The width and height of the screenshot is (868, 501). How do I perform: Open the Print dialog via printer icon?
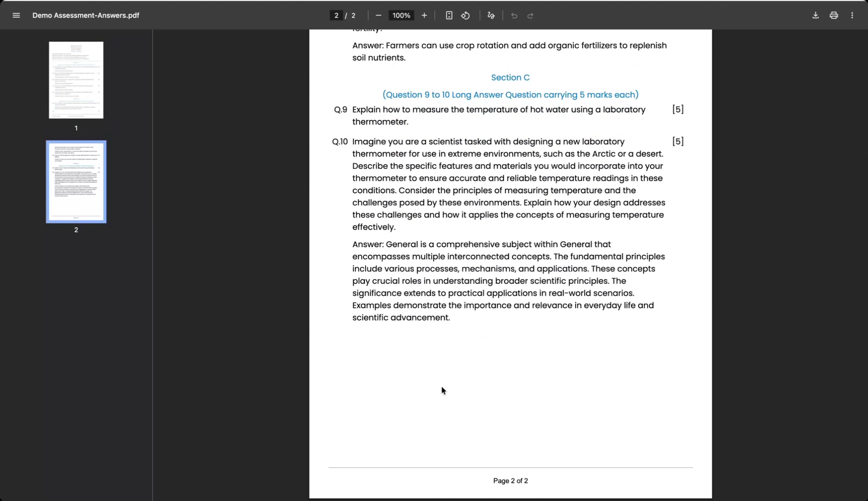click(x=834, y=15)
